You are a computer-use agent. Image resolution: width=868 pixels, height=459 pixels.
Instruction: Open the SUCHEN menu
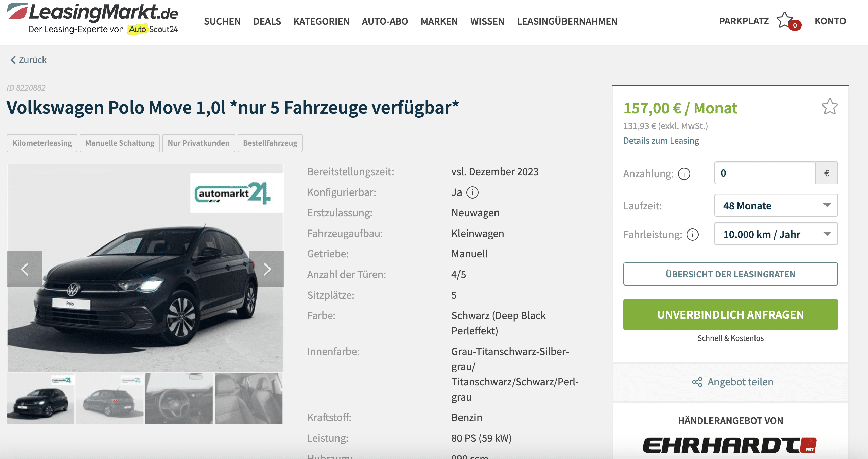pos(222,21)
